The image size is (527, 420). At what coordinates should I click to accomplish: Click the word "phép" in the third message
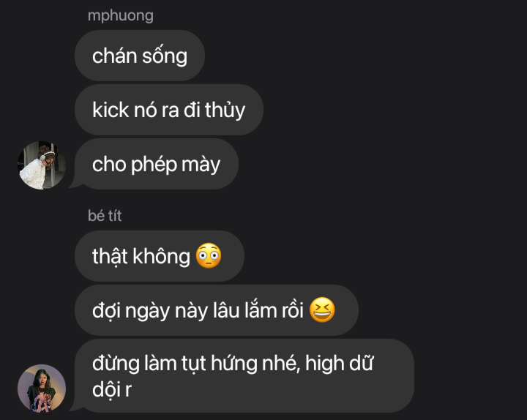click(154, 165)
